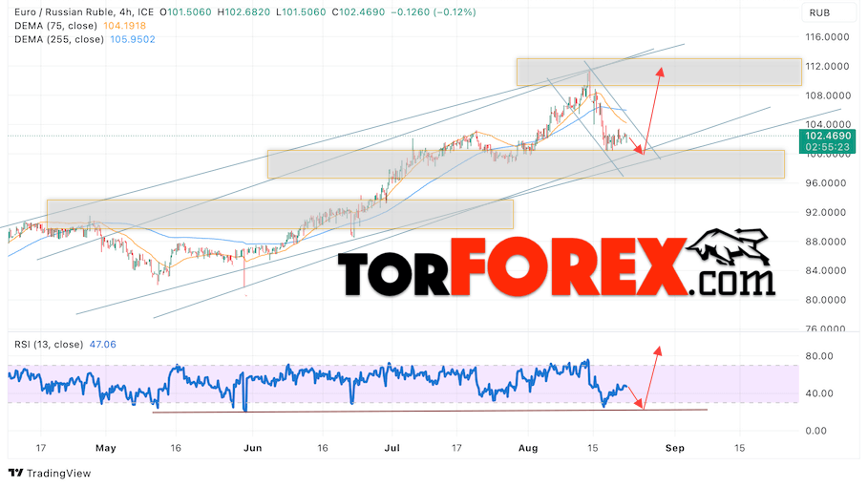Click the 96.0000 price axis label

coord(825,183)
